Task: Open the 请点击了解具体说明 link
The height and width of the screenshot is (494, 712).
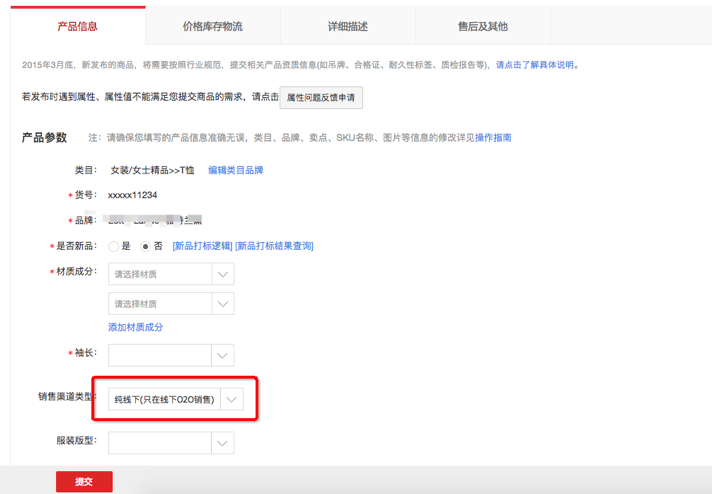Action: click(x=534, y=65)
